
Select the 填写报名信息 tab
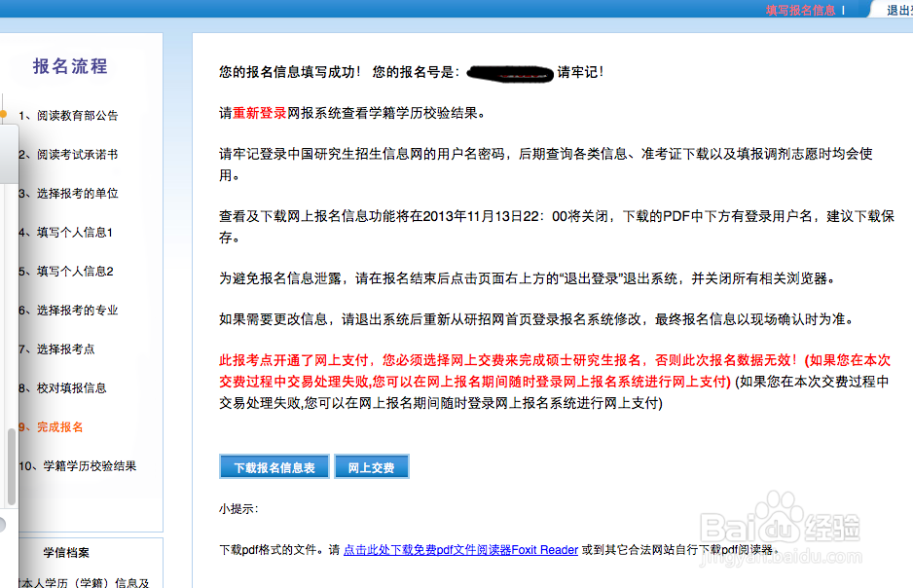pos(800,9)
